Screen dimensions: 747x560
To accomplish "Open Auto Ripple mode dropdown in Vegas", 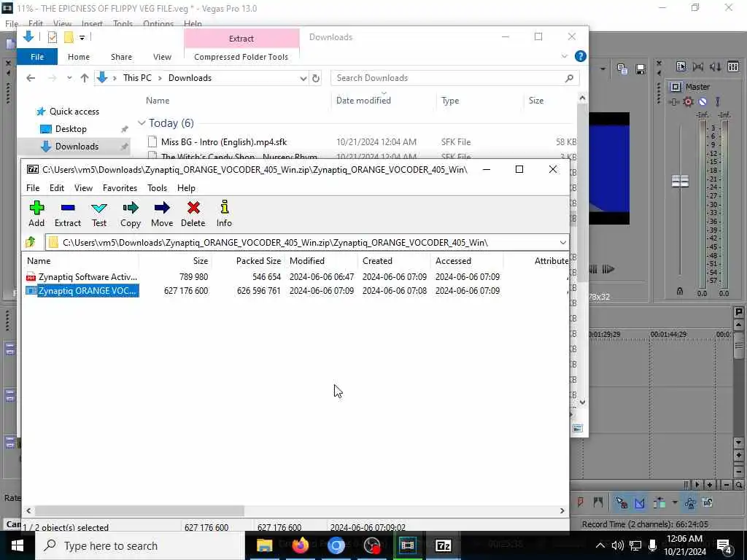I will coord(675,502).
